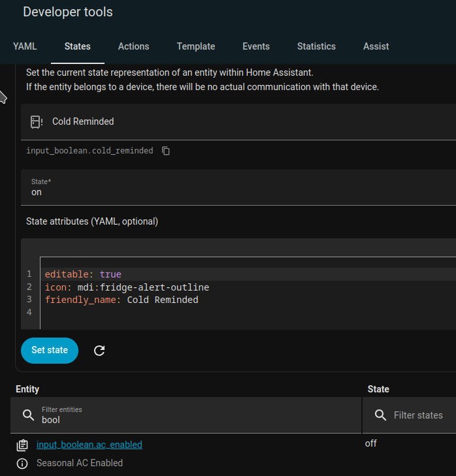Open the Actions tab
456x476 pixels.
click(x=133, y=46)
